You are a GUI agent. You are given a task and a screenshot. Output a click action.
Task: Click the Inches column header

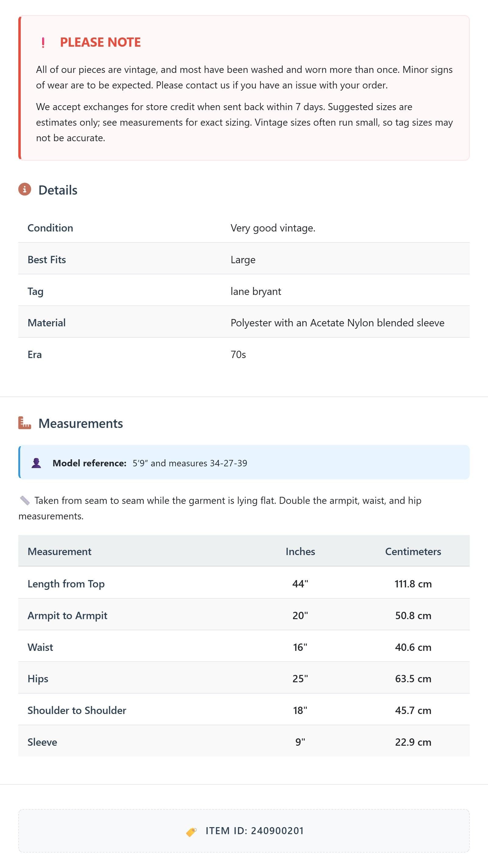[x=300, y=551]
